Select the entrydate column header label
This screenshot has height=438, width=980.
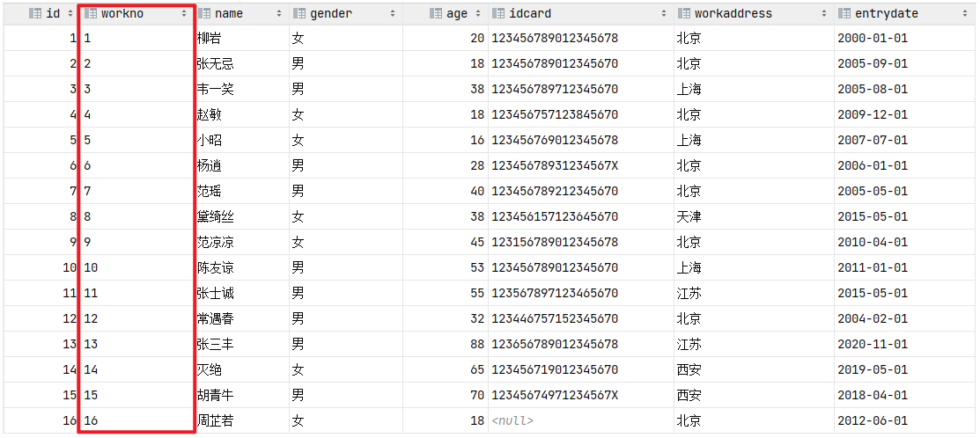[887, 13]
